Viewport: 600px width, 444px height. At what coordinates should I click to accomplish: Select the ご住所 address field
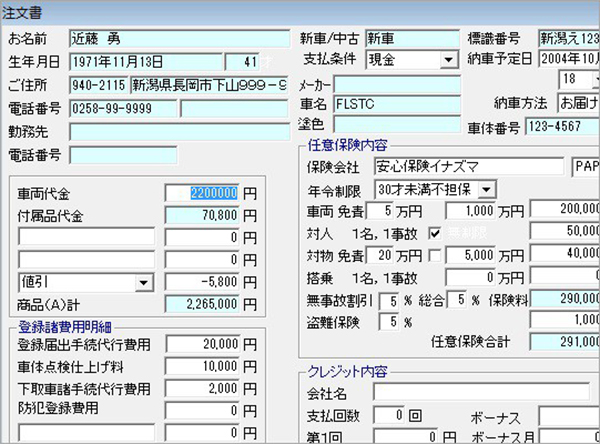(x=209, y=85)
